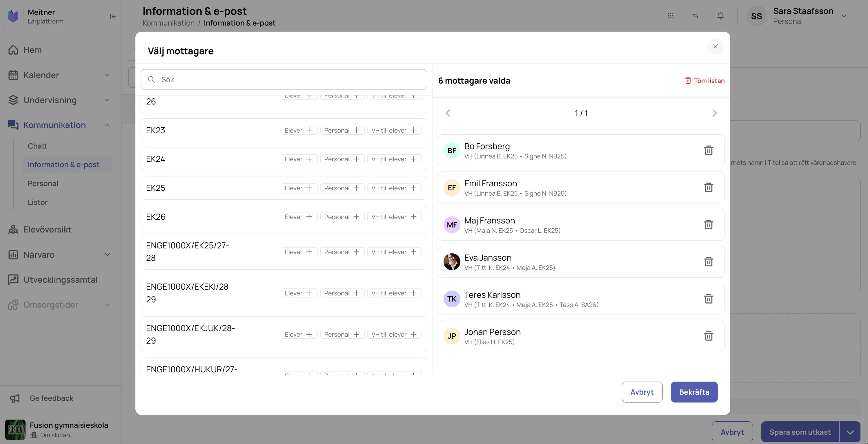Click the Sök recipient search field

tap(284, 80)
